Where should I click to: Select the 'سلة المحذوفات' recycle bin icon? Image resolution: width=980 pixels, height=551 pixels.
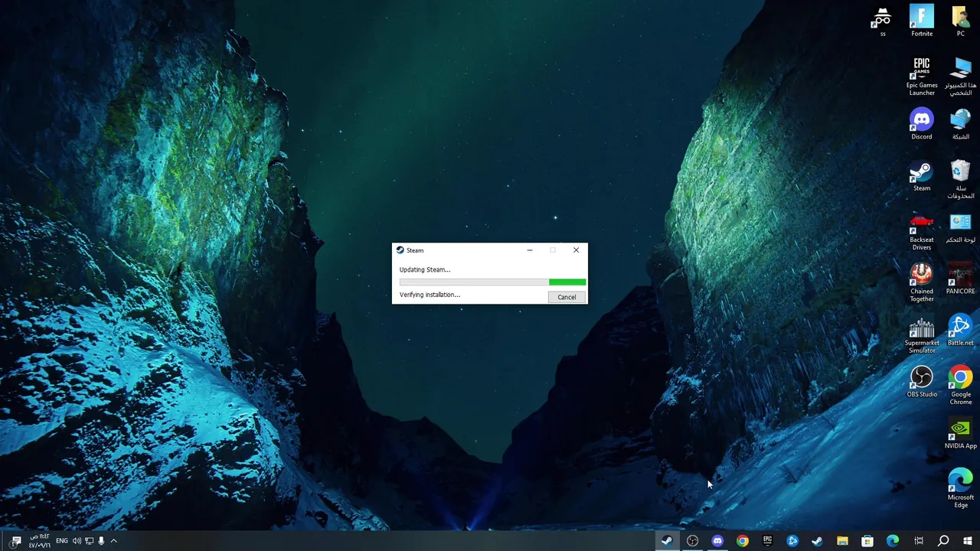click(x=960, y=180)
